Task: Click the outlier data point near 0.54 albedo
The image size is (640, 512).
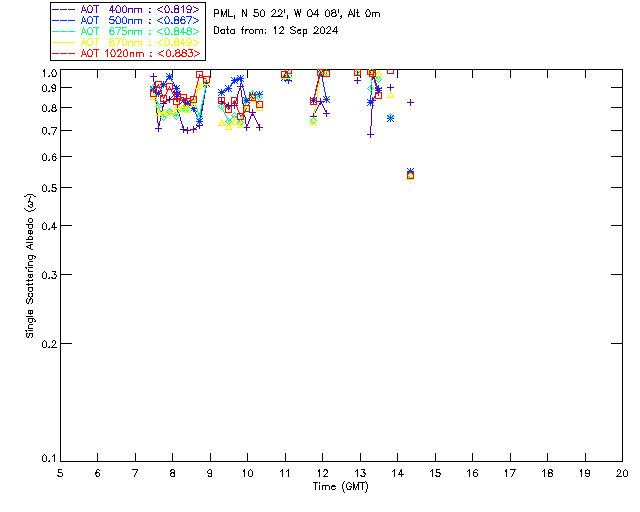Action: (x=410, y=174)
